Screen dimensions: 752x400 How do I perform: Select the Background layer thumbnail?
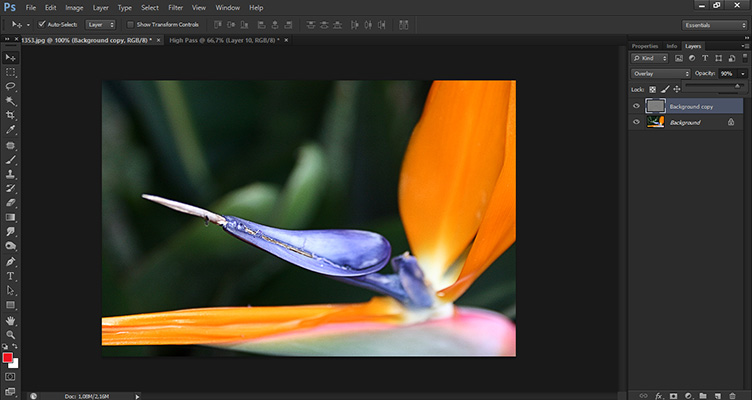click(x=653, y=122)
